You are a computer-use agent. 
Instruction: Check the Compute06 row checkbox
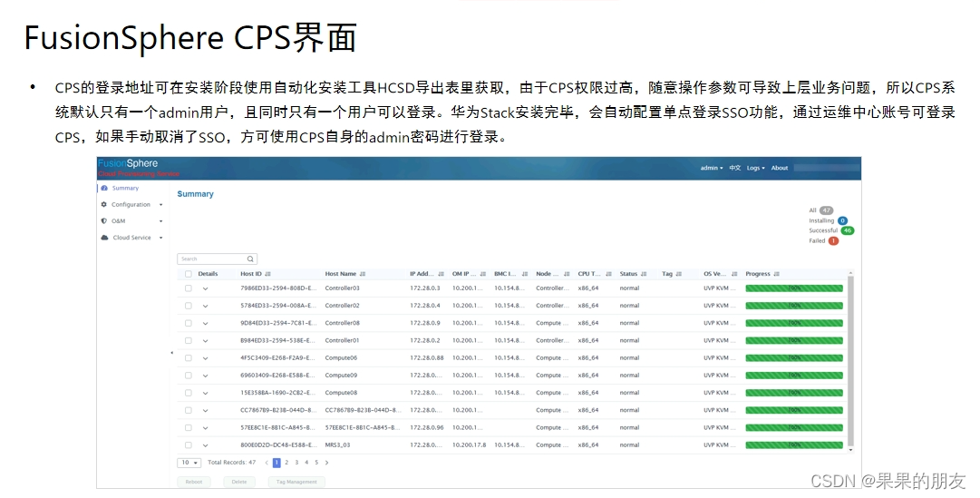pyautogui.click(x=189, y=358)
